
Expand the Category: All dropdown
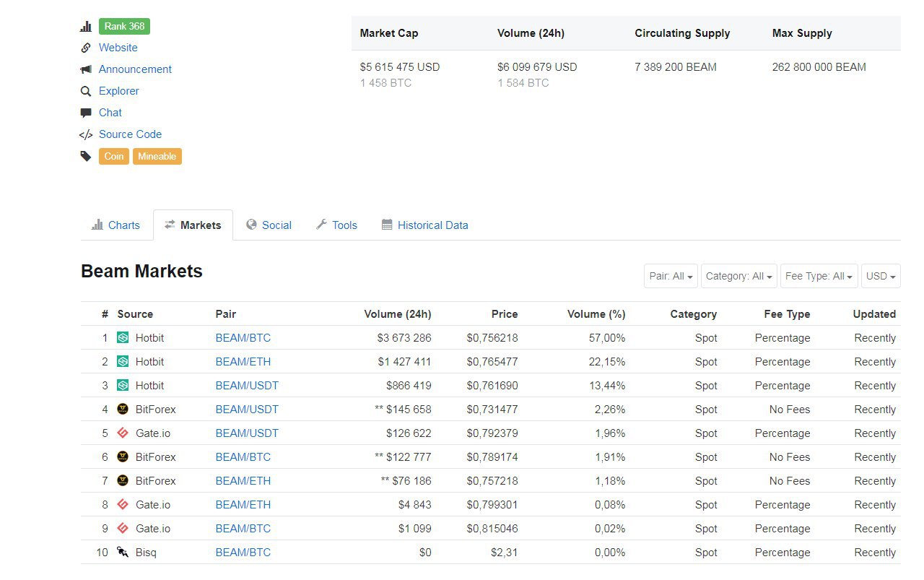pyautogui.click(x=738, y=276)
